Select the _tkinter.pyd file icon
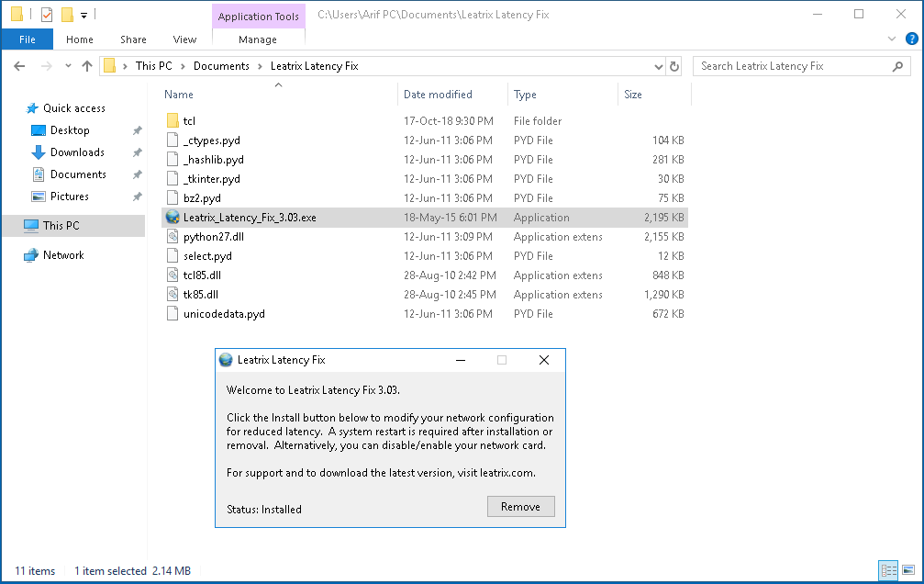This screenshot has height=584, width=924. pos(173,179)
